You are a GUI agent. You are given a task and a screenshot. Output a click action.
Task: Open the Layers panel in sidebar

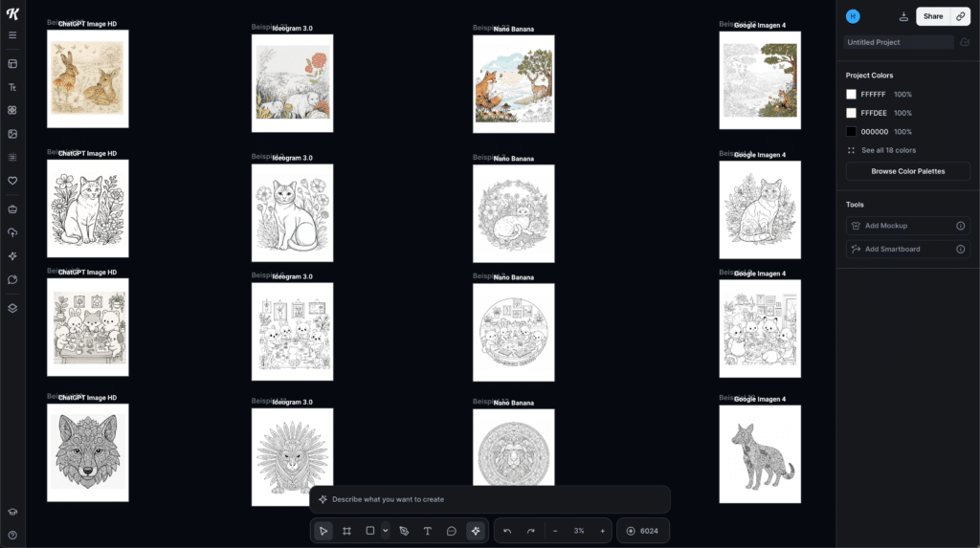(x=12, y=308)
